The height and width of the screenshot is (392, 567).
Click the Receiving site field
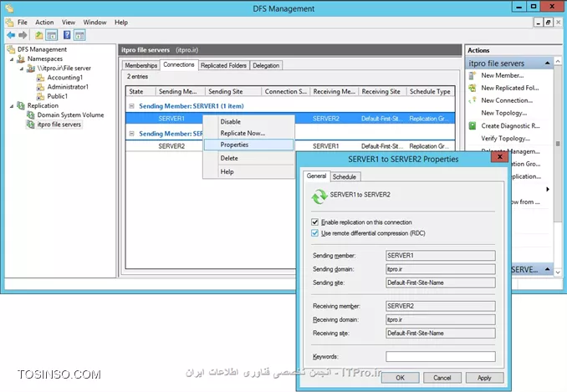point(441,333)
